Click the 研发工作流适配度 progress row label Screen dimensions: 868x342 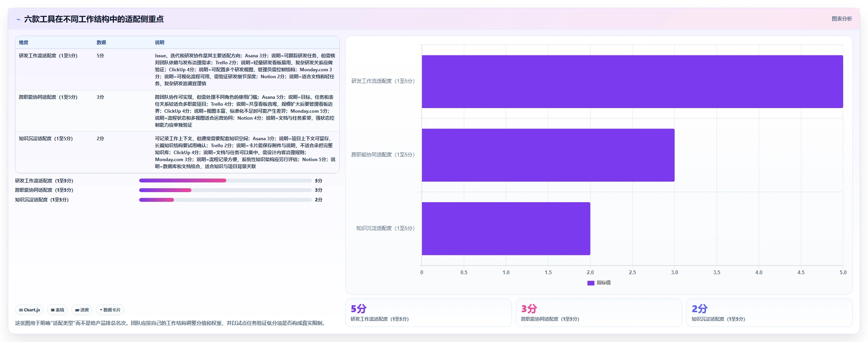tap(44, 181)
